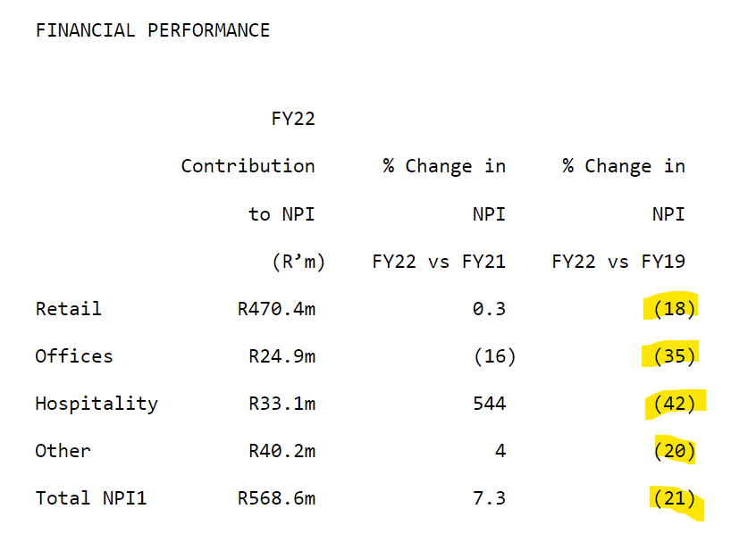Click the highlighted (35) Offices change value
The width and height of the screenshot is (756, 534).
click(675, 356)
